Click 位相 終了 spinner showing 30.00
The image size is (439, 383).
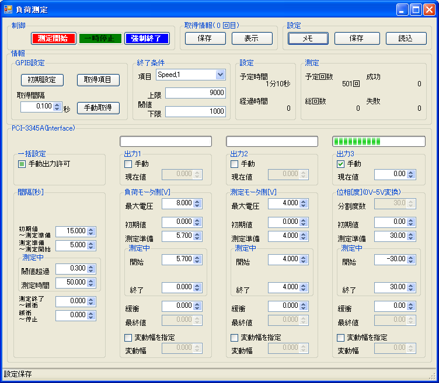point(395,287)
